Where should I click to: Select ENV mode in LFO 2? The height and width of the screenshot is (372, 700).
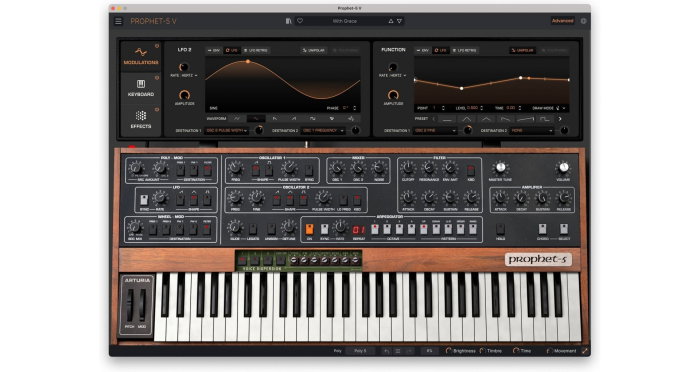tap(214, 50)
